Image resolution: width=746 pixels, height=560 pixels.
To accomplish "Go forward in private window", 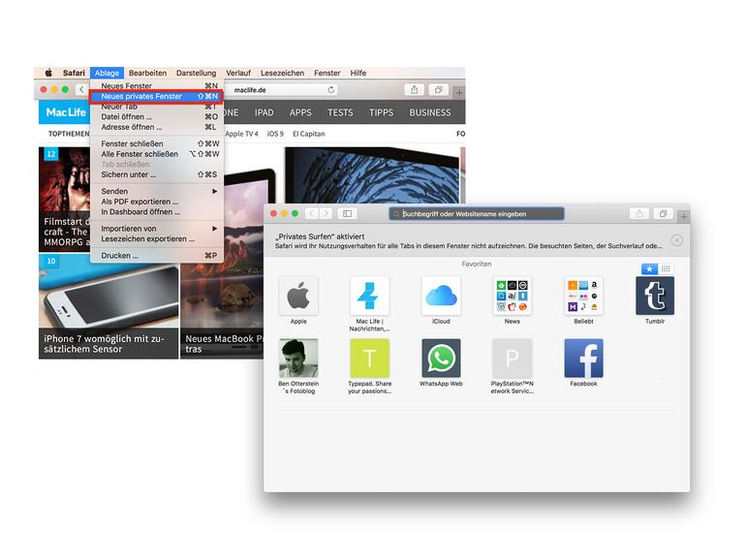I will pyautogui.click(x=326, y=213).
